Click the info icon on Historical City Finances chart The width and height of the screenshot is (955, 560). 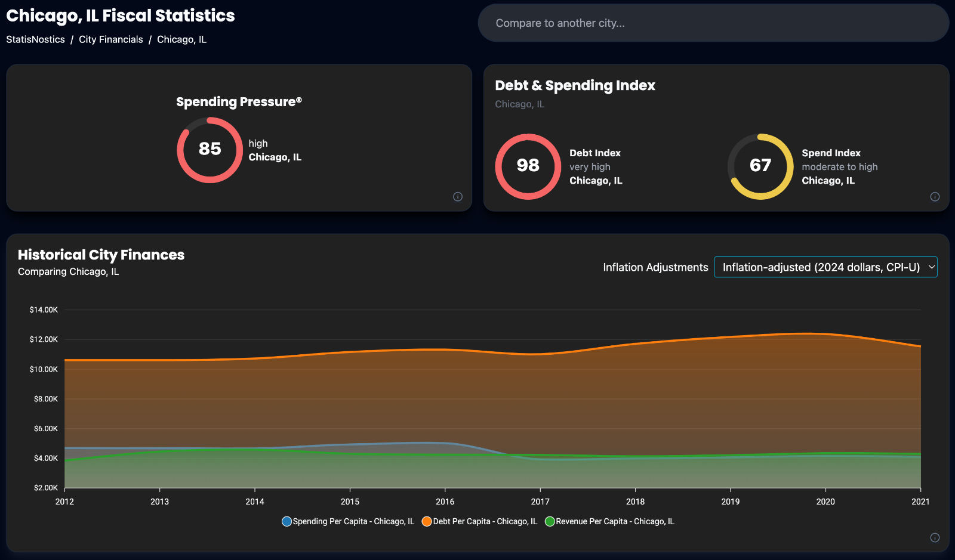(x=935, y=536)
